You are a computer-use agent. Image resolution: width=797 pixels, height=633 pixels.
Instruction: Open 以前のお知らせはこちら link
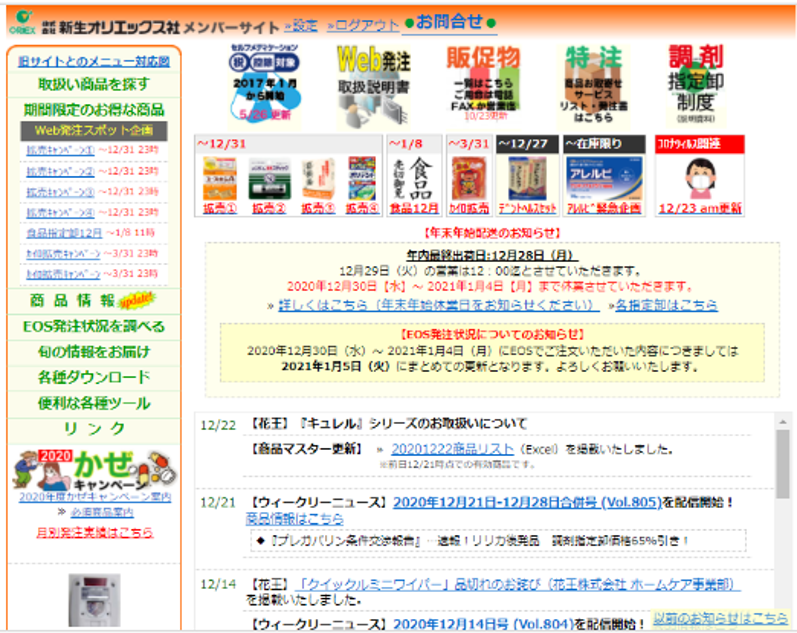point(720,618)
